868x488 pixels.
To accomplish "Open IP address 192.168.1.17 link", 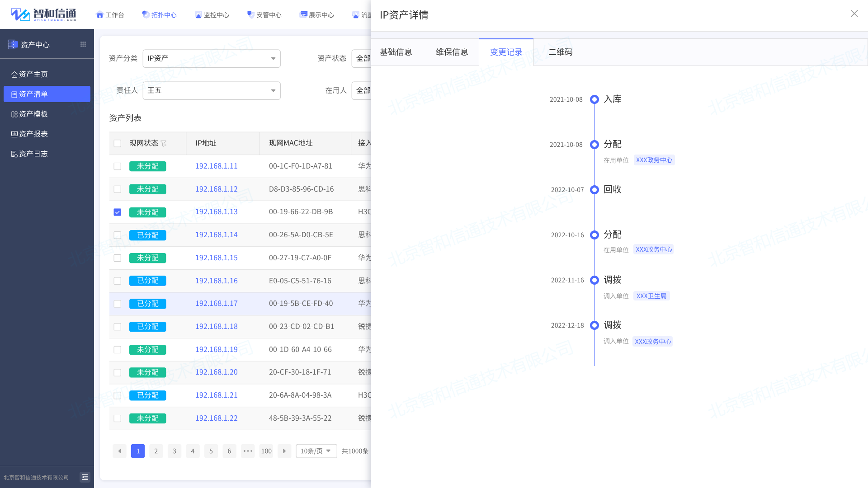I will (216, 303).
